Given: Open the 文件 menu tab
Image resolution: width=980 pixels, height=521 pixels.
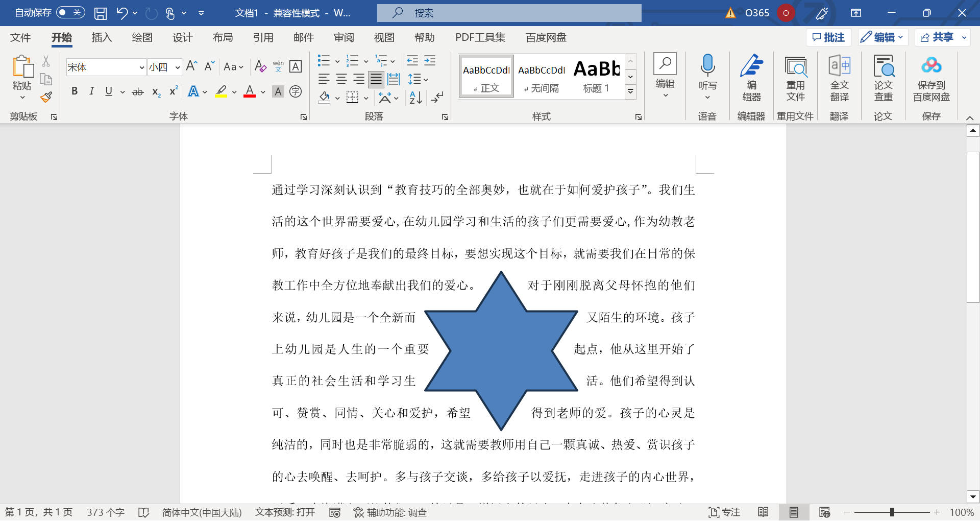Looking at the screenshot, I should 20,37.
